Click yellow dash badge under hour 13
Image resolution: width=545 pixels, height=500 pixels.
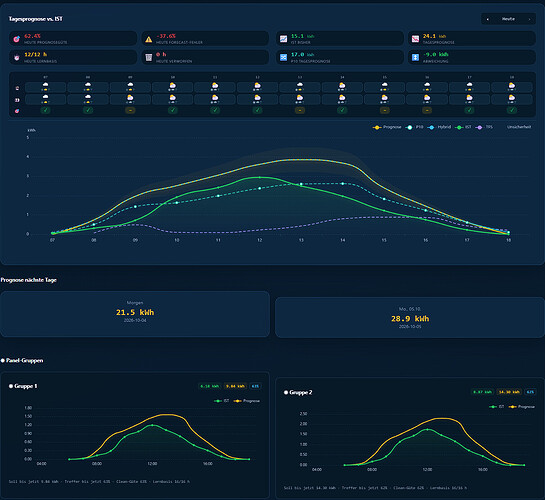pyautogui.click(x=300, y=110)
